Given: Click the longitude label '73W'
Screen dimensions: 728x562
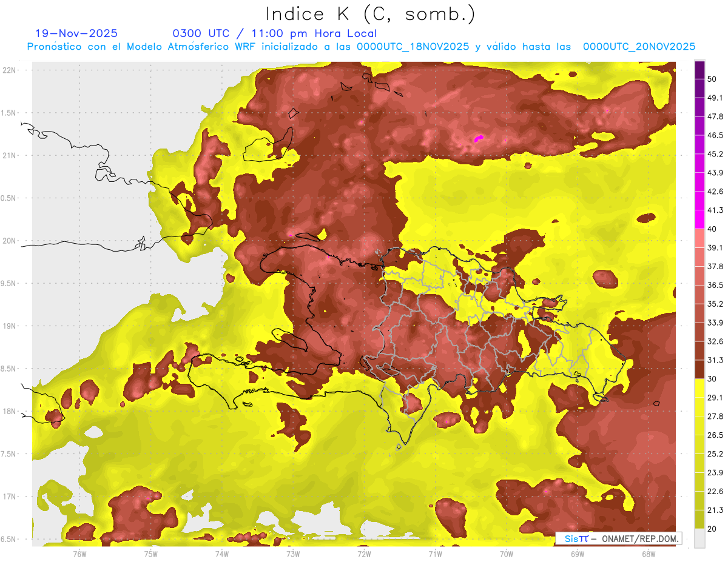Looking at the screenshot, I should click(x=293, y=554).
